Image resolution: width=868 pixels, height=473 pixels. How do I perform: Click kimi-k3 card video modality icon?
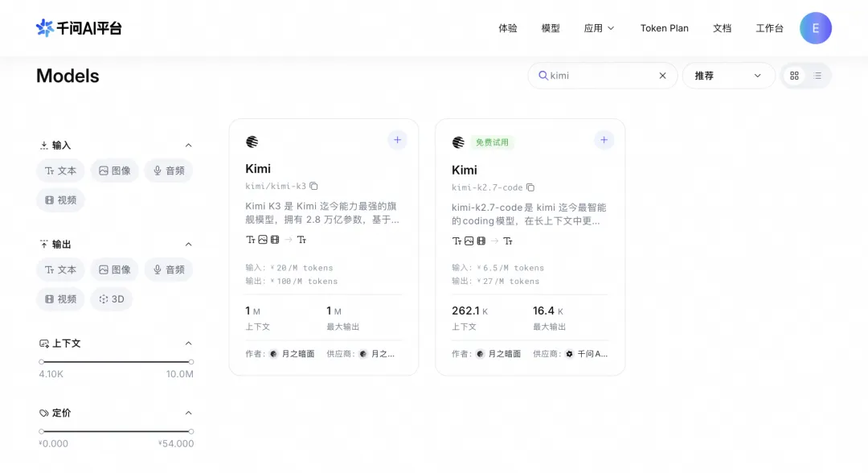coord(275,240)
